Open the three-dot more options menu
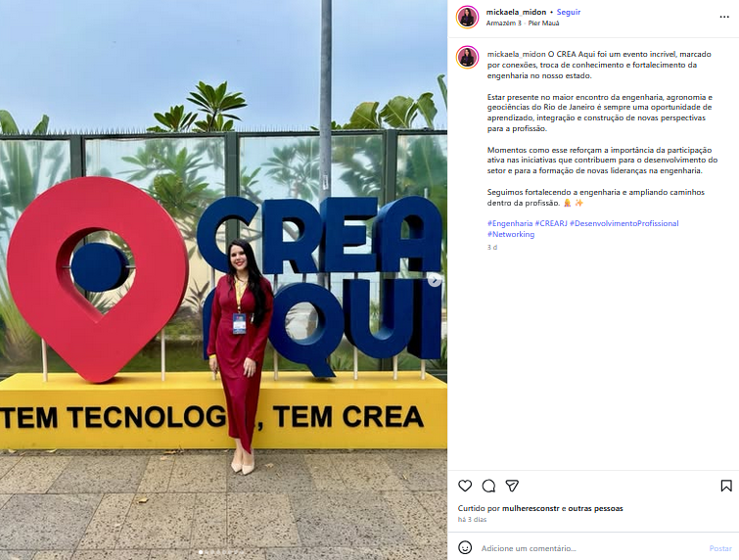This screenshot has height=560, width=739. (x=724, y=17)
